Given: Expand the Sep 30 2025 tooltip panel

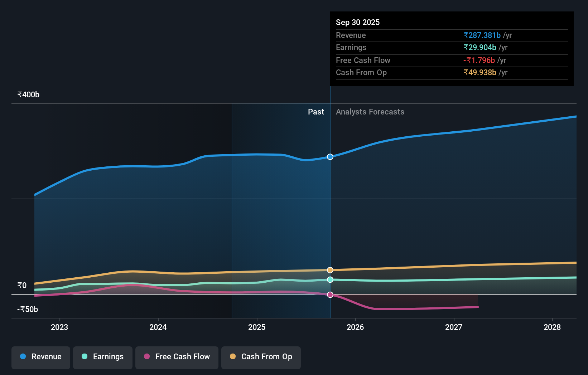Looking at the screenshot, I should click(x=358, y=22).
